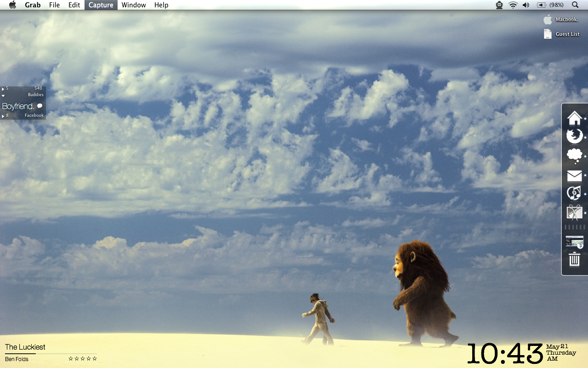588x368 pixels.
Task: Open the volume control in menu bar
Action: (526, 5)
